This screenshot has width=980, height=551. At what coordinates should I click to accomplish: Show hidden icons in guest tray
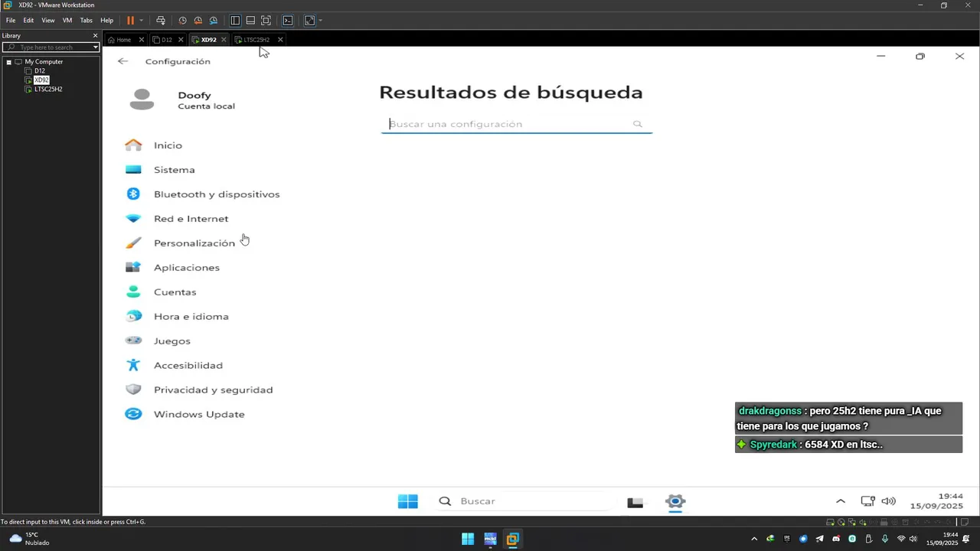841,501
